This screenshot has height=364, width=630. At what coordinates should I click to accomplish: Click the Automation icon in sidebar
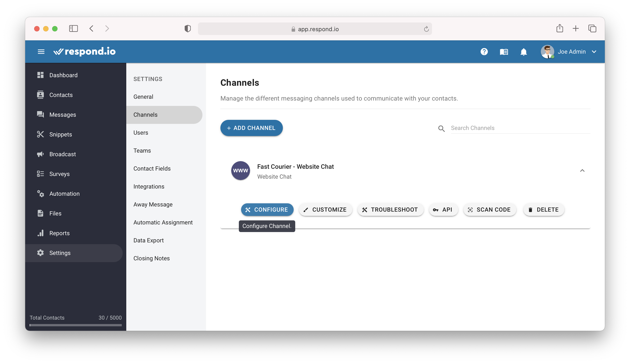point(40,193)
